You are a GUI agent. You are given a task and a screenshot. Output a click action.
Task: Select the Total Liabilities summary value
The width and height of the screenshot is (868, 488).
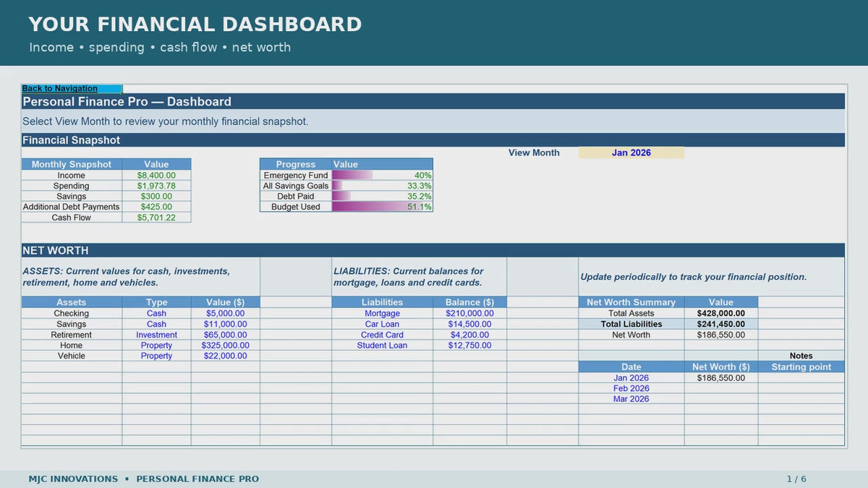[721, 324]
